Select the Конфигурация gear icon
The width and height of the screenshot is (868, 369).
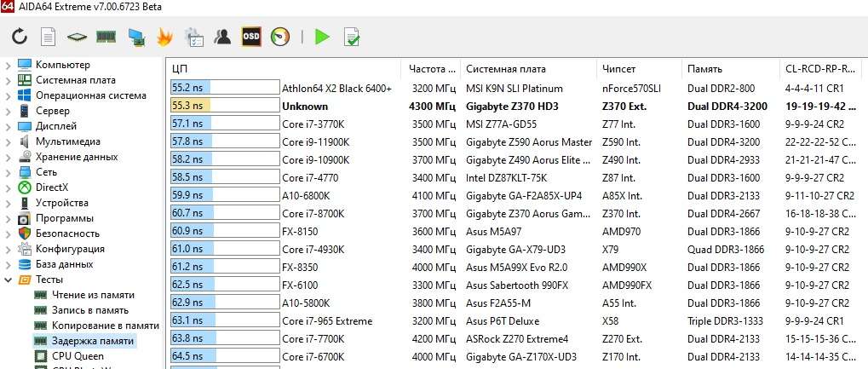25,249
